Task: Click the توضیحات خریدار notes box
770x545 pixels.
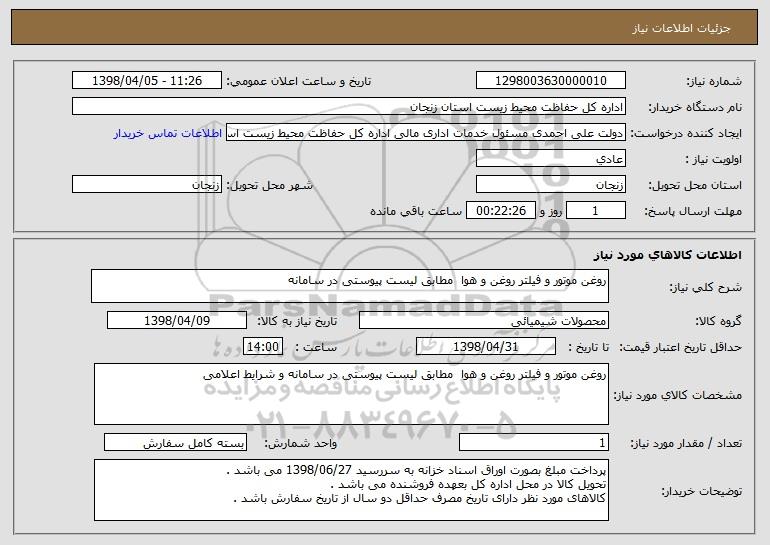Action: click(351, 490)
